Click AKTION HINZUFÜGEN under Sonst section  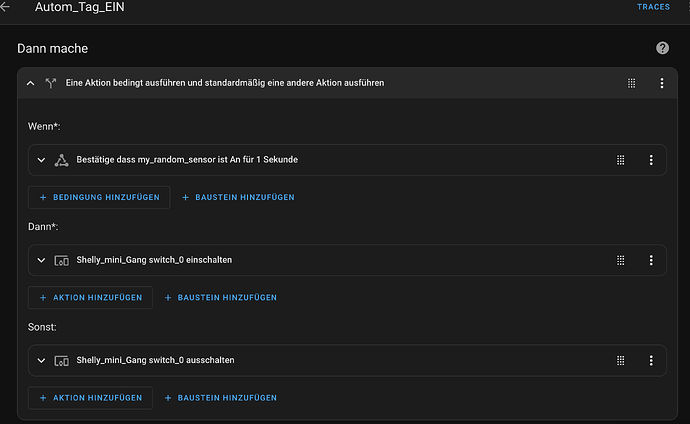90,398
